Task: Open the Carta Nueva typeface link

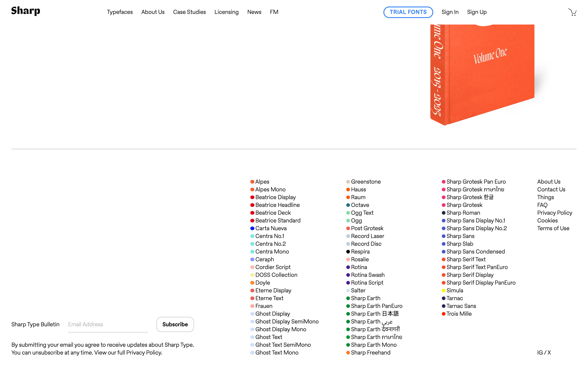Action: pos(271,228)
